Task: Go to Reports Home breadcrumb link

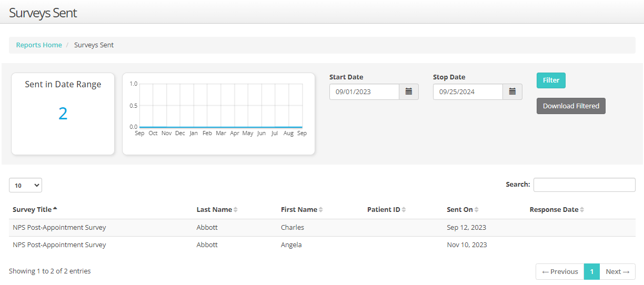Action: (x=39, y=45)
